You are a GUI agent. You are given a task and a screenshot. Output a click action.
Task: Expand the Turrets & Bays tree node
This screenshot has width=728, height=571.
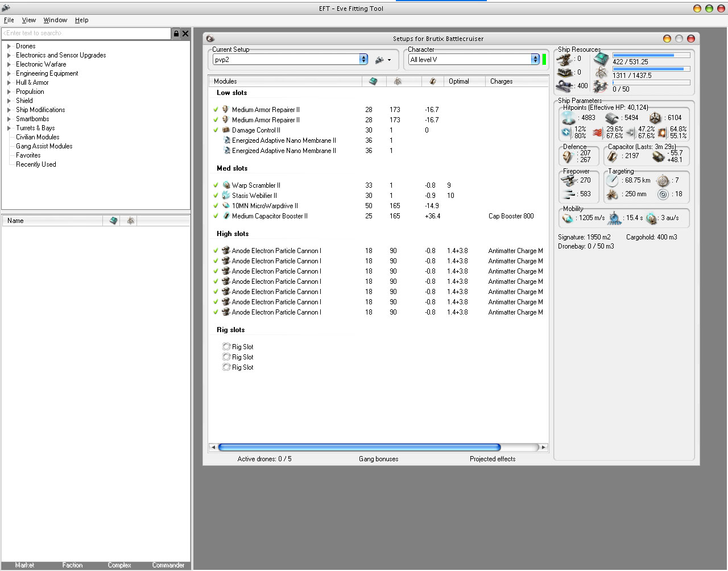[x=9, y=128]
